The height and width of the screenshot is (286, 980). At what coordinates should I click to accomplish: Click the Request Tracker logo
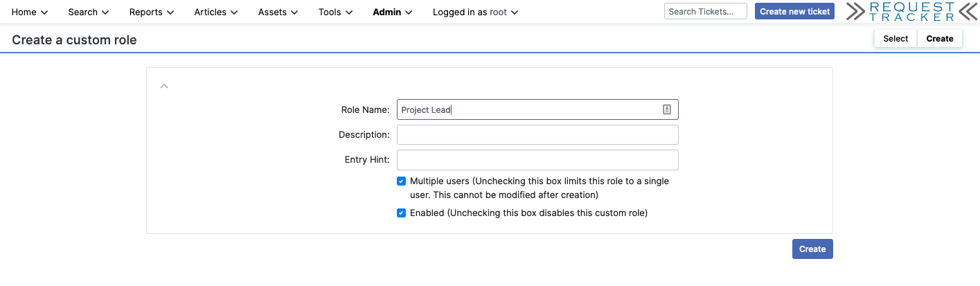click(x=911, y=12)
